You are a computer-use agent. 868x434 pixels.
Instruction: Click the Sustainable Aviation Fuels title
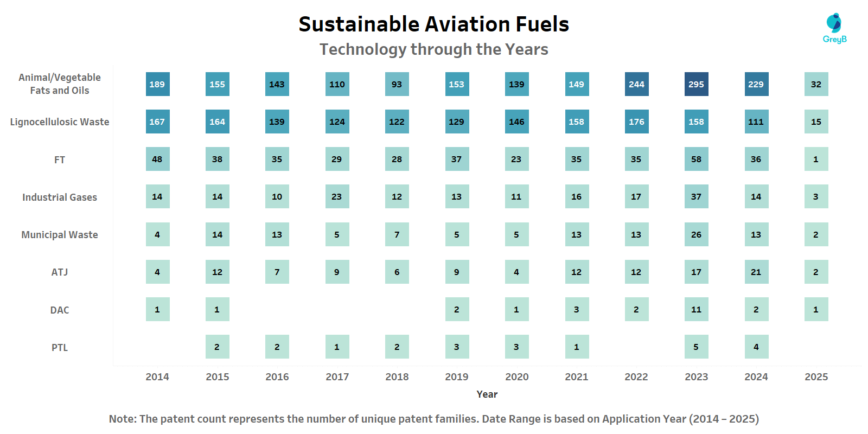click(433, 24)
